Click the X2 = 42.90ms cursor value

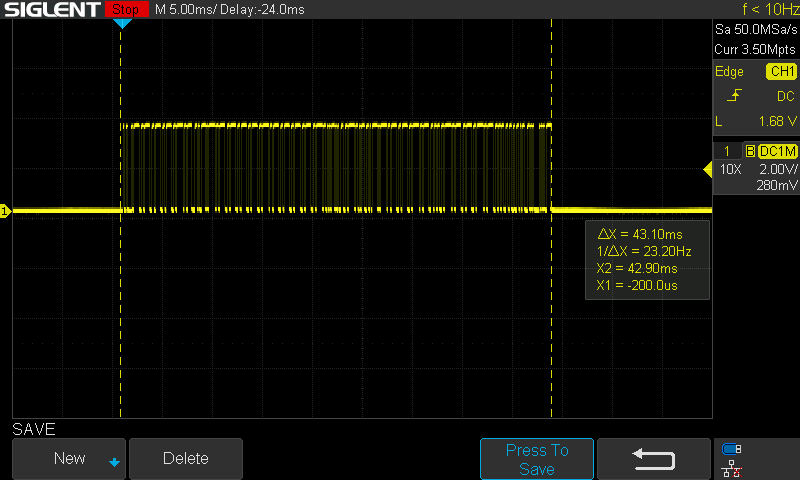pyautogui.click(x=637, y=268)
